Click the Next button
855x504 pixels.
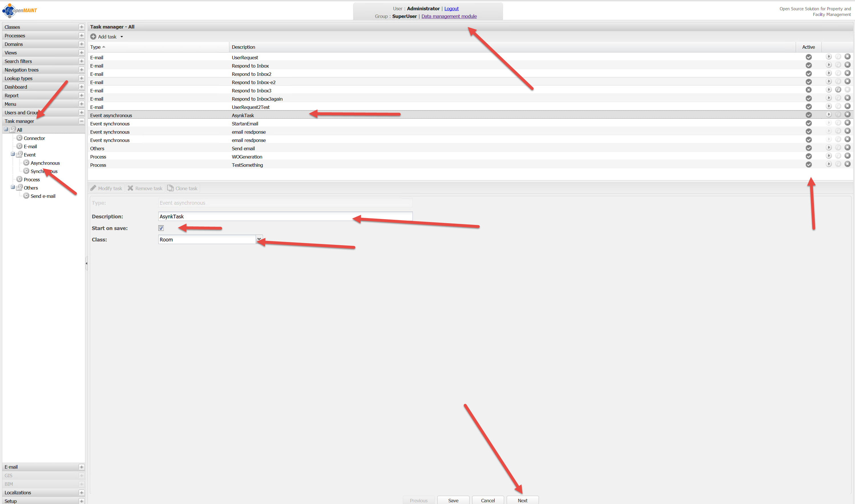tap(522, 500)
